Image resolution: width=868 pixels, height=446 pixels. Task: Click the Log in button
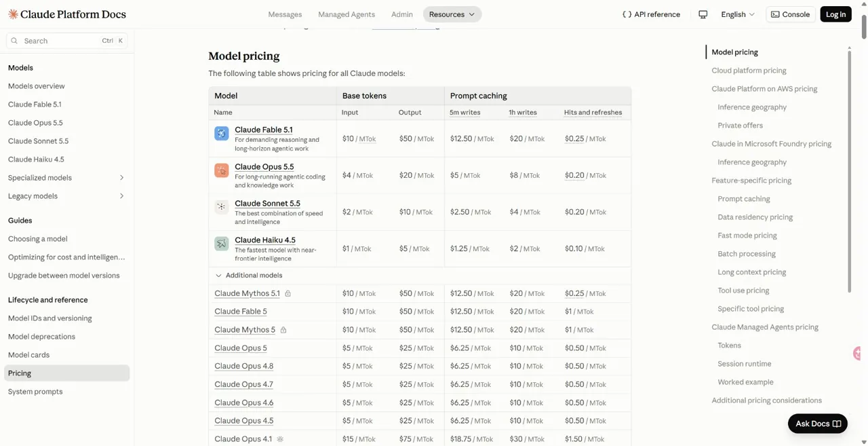[835, 14]
